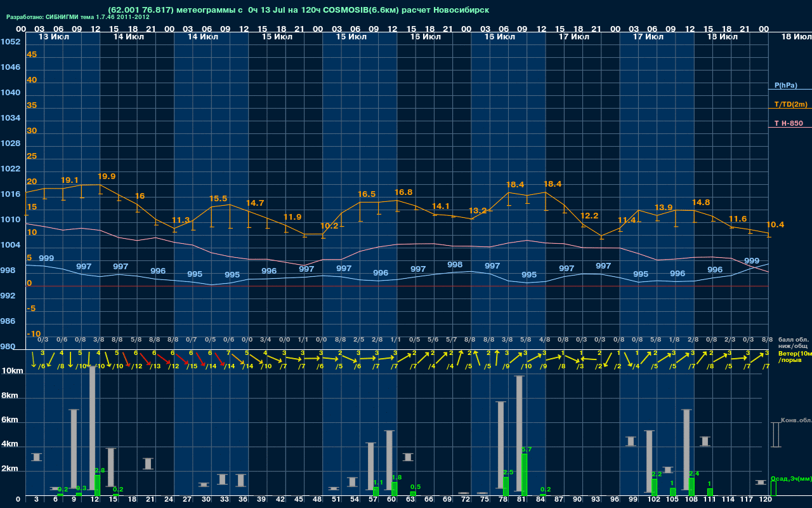The image size is (812, 508).
Task: Click the 980 pressure axis label
Action: (8, 347)
